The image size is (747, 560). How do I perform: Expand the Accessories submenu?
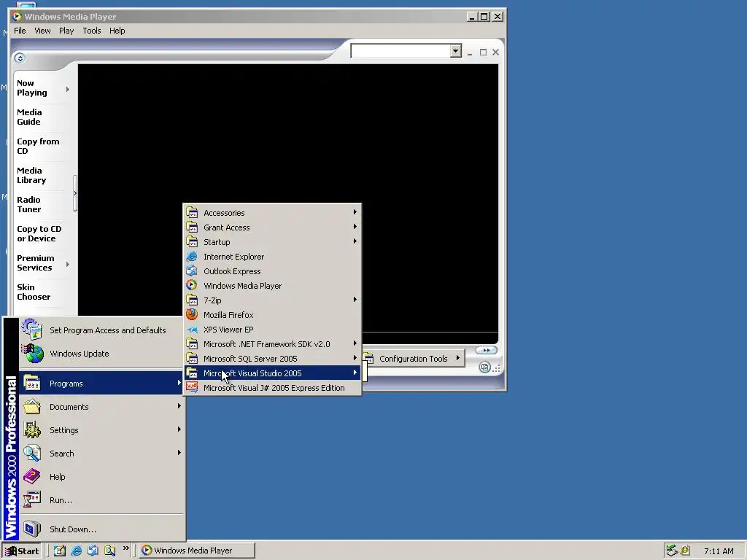[355, 212]
